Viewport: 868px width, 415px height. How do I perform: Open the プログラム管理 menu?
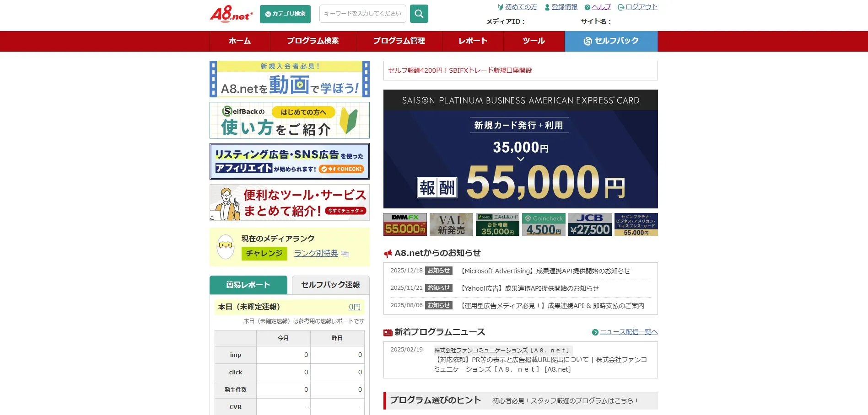[399, 41]
